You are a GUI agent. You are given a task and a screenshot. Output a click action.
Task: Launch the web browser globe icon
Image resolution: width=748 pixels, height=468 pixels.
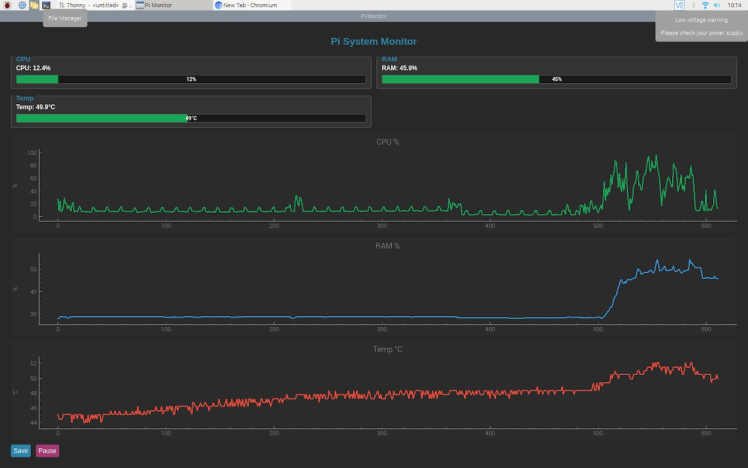[21, 5]
